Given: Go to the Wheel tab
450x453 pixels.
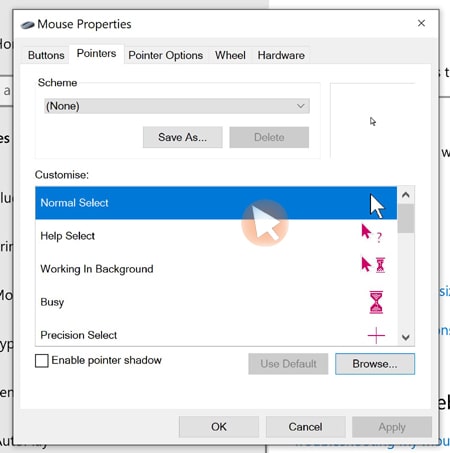Looking at the screenshot, I should click(230, 55).
